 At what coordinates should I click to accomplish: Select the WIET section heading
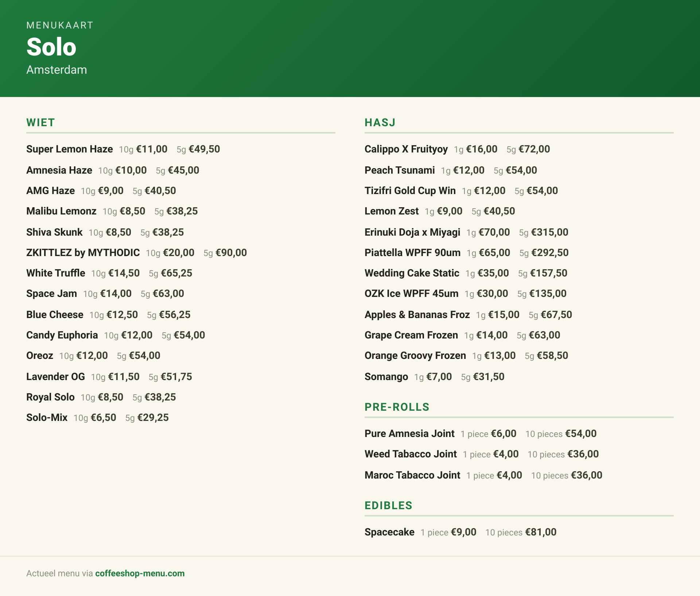(x=40, y=123)
